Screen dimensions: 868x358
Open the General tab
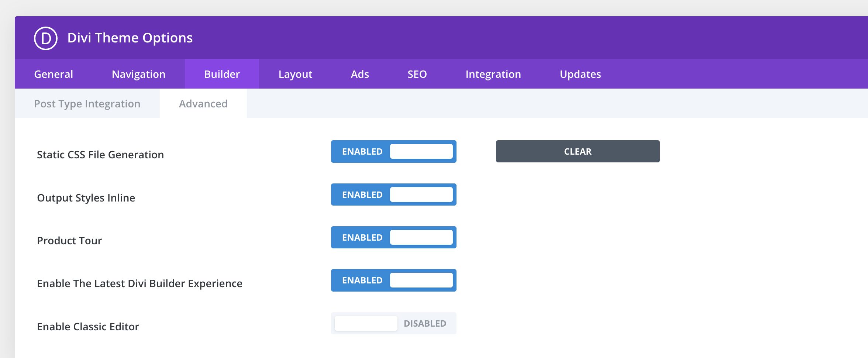tap(54, 74)
